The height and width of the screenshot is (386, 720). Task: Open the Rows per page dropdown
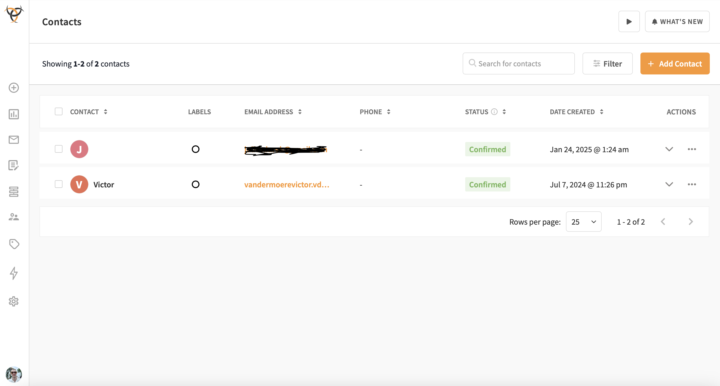(584, 222)
